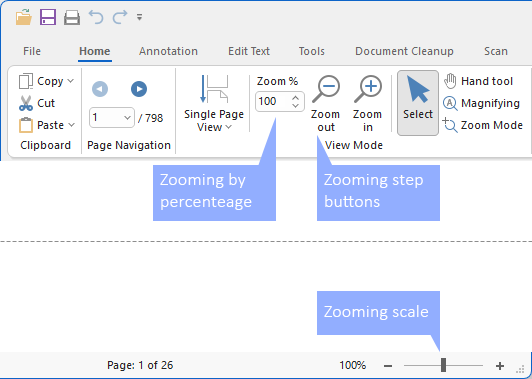Open the Annotation tab
Screen dimensions: 532x379
[168, 51]
